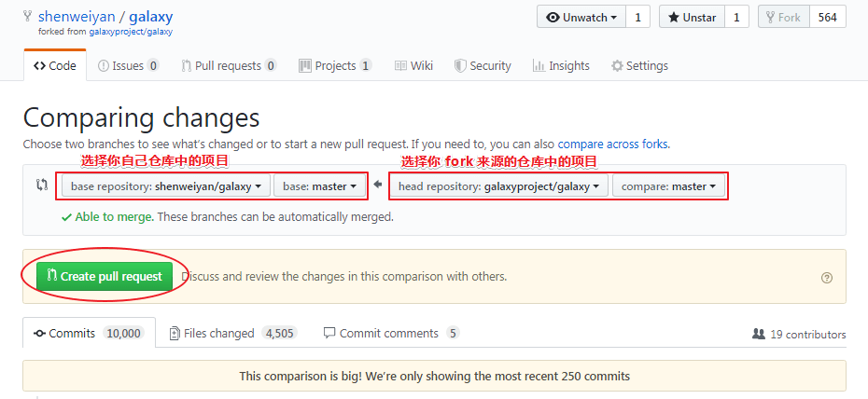Click the Issues exclamation icon
The image size is (868, 399).
click(x=103, y=66)
